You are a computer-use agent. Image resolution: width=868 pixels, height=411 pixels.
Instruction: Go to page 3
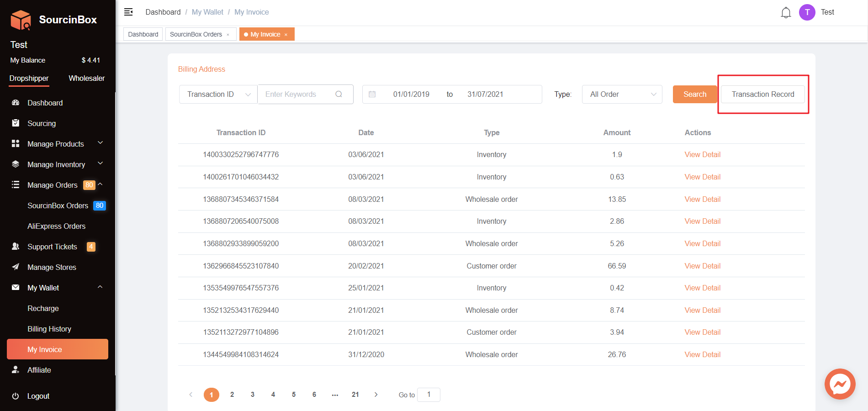pyautogui.click(x=253, y=395)
